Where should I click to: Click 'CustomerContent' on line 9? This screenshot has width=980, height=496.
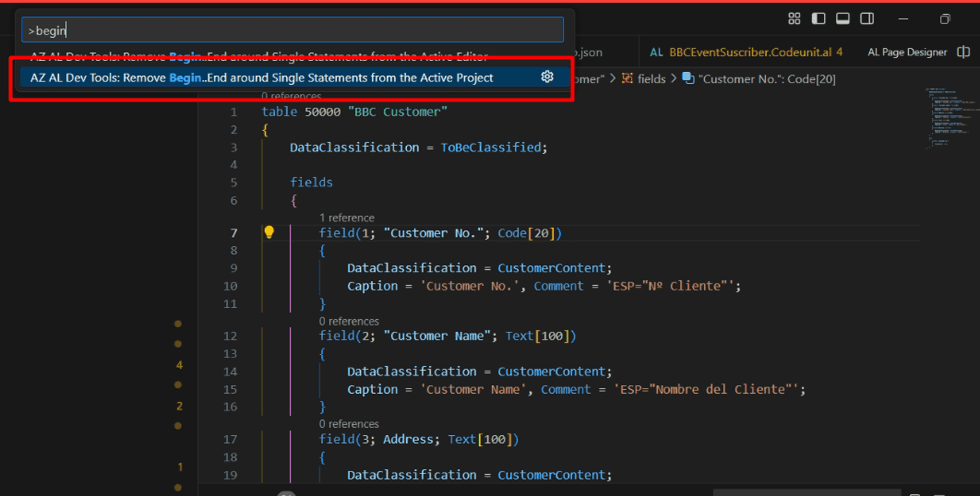(x=551, y=268)
